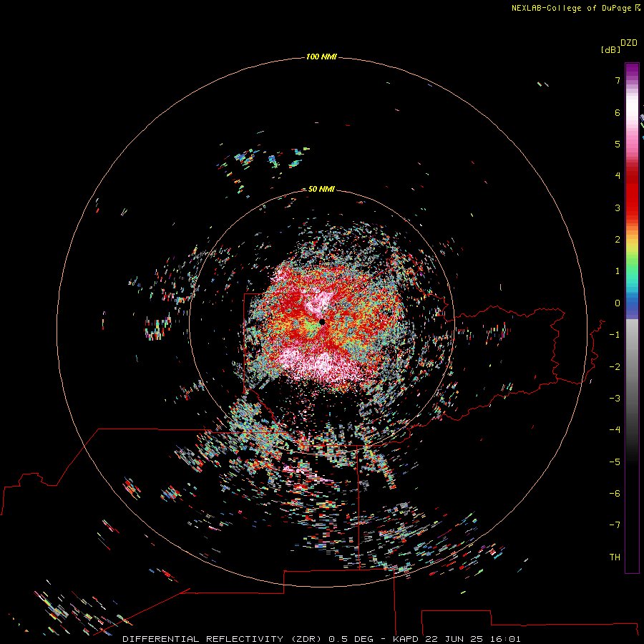The height and width of the screenshot is (644, 644).
Task: Click the scale label -6 on the legend
Action: 615,494
